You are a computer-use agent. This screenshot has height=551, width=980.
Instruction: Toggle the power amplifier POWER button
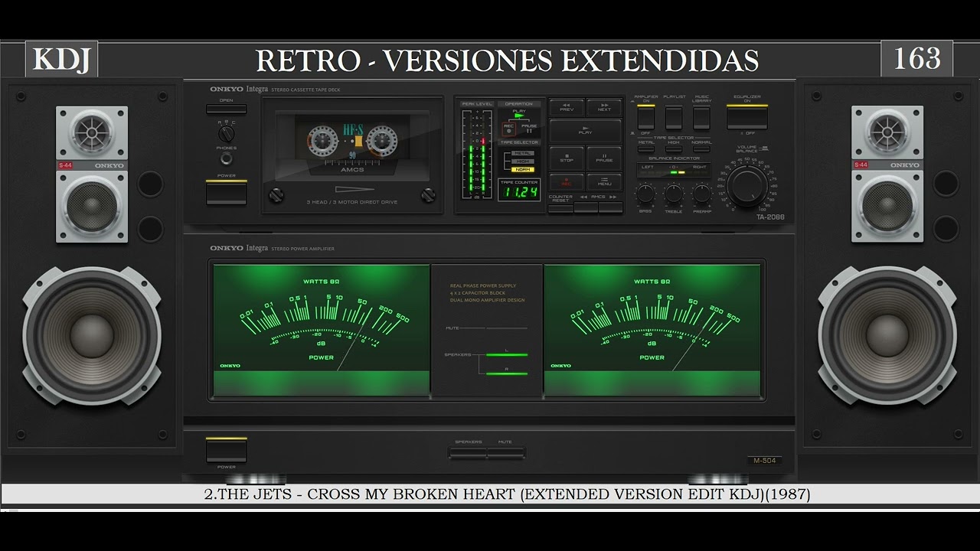click(x=226, y=450)
